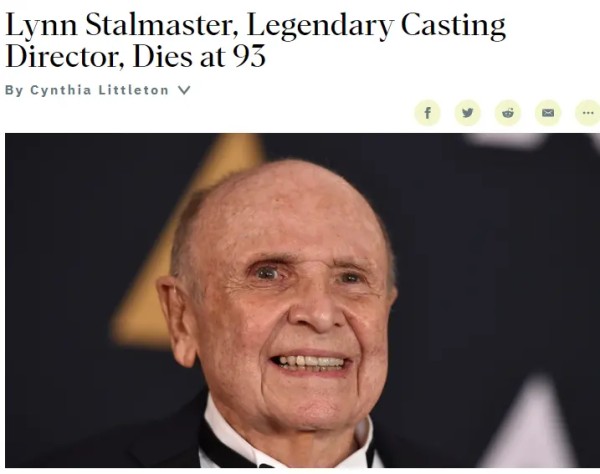Select the Reddit alien share icon
Screen dimensions: 600x474
tap(508, 113)
